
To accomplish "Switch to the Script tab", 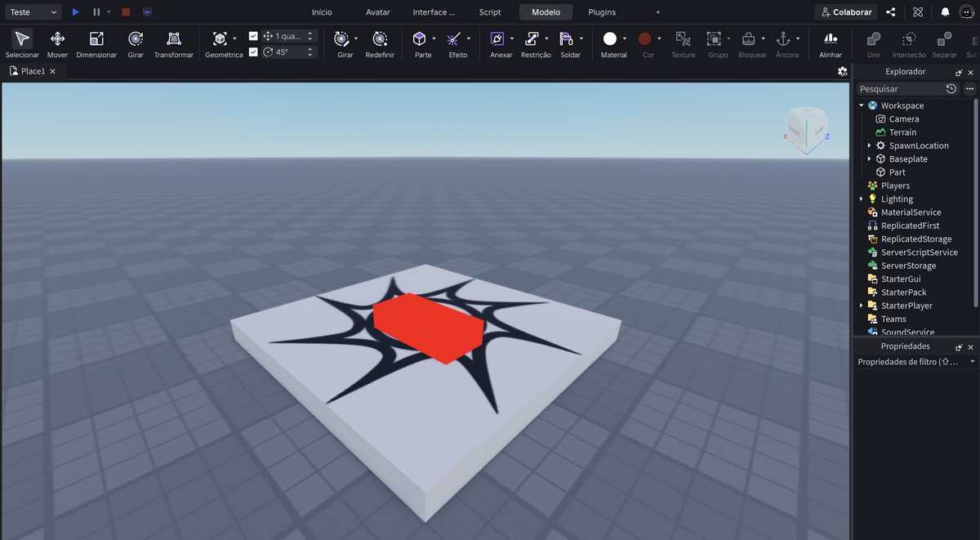I will point(490,12).
